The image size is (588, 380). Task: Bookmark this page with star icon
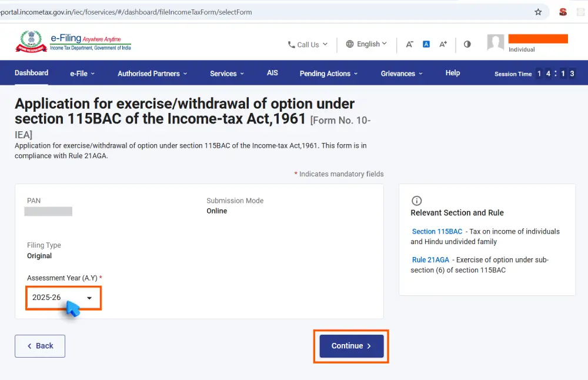coord(538,12)
